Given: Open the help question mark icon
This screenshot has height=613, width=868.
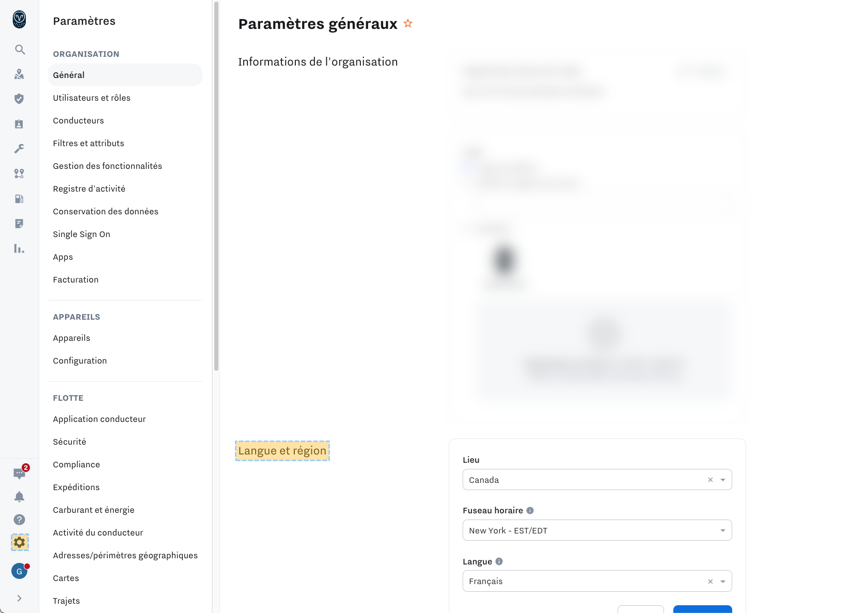Looking at the screenshot, I should (19, 520).
